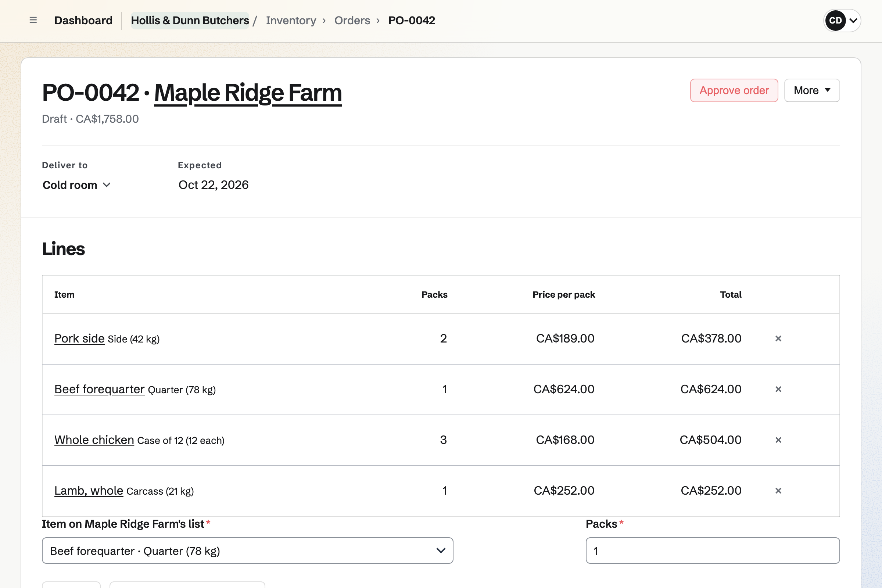Viewport: 882px width, 588px height.
Task: Select the Draft · CA$1,758.00 status text
Action: point(90,119)
